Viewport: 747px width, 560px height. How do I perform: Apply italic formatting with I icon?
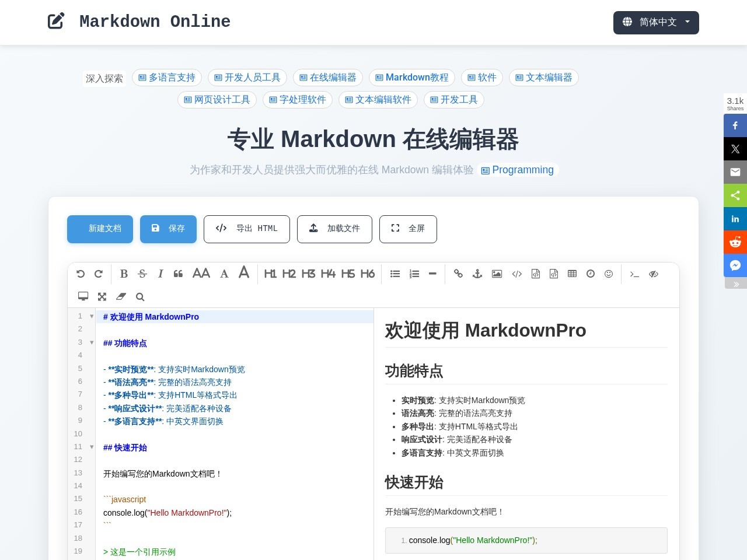pos(160,274)
